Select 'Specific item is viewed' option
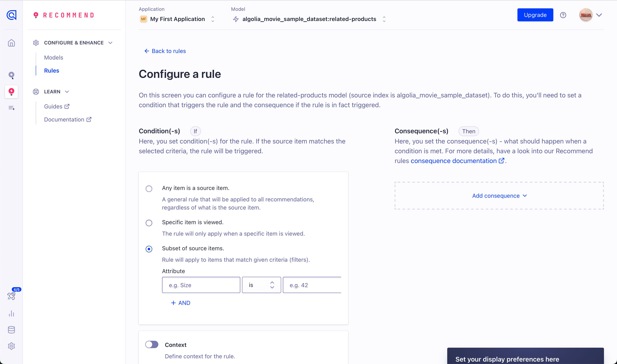The image size is (617, 364). click(149, 223)
